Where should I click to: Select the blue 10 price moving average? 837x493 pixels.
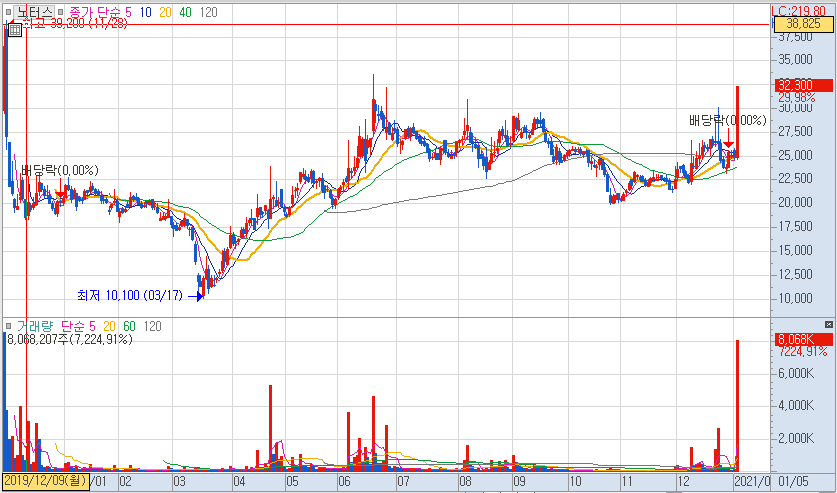point(145,12)
